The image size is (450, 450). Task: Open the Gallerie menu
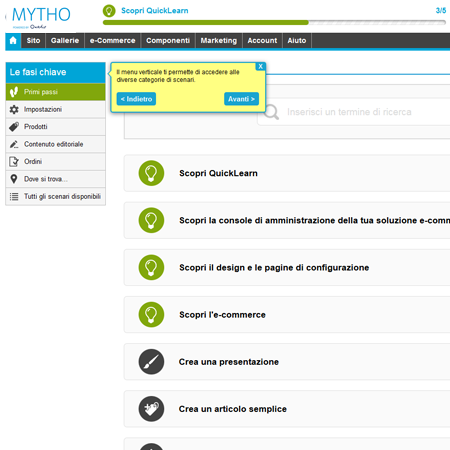pos(65,41)
